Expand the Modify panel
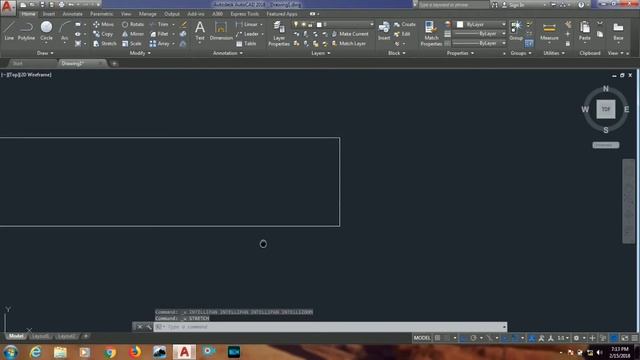This screenshot has height=360, width=640. point(140,53)
